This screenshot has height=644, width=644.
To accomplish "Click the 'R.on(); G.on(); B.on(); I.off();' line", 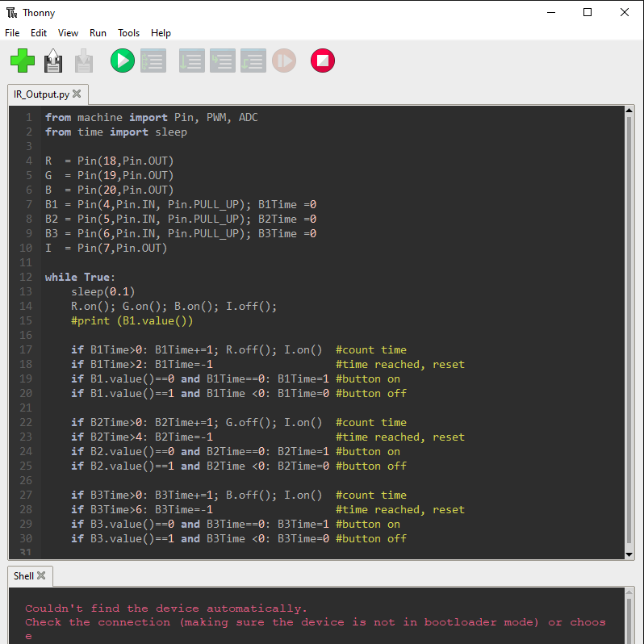I will point(174,306).
